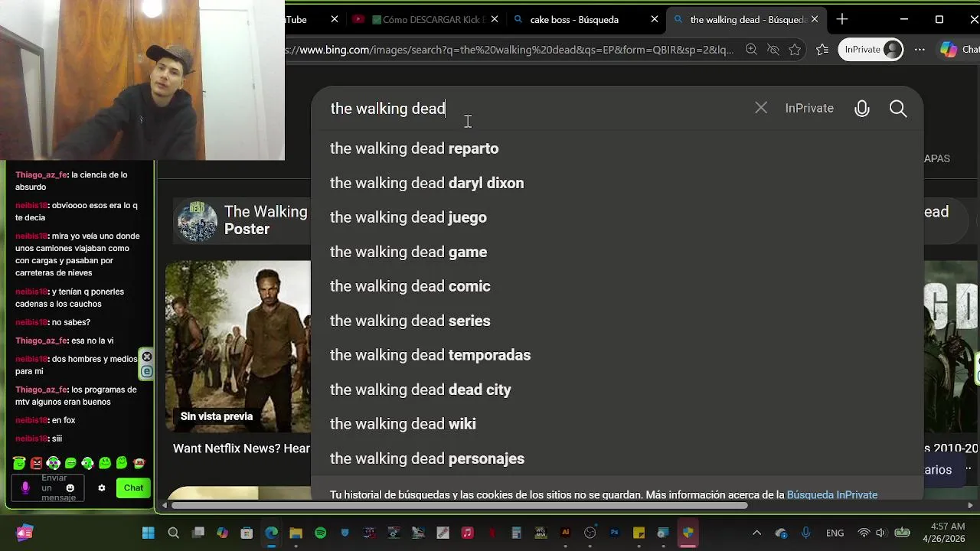This screenshot has width=980, height=551.
Task: Click the zoom magnifier icon in address bar
Action: click(751, 50)
